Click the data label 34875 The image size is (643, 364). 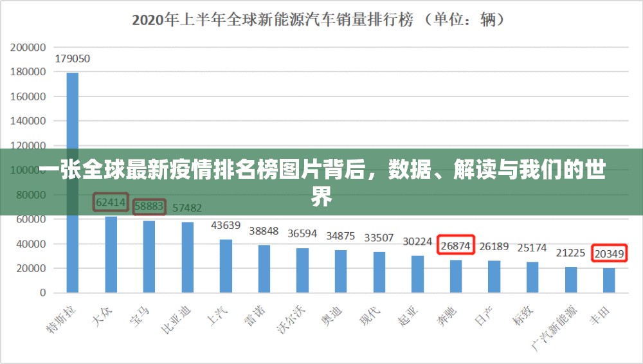(x=340, y=236)
